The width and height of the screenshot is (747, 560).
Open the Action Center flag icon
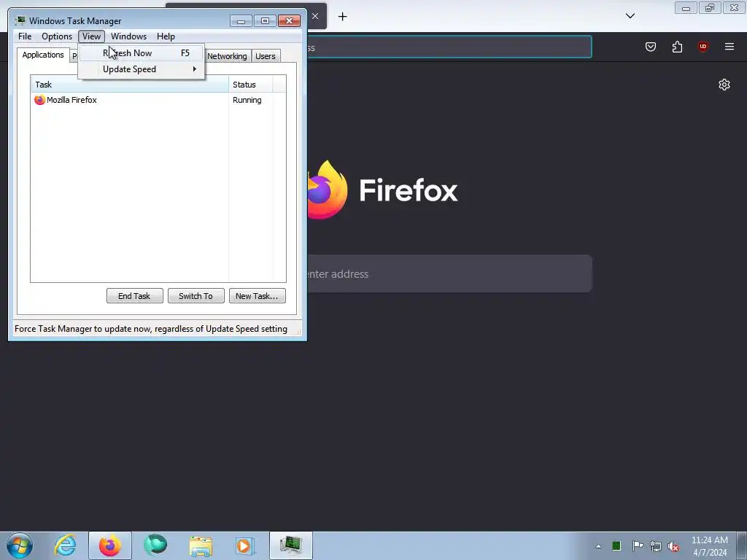[638, 545]
